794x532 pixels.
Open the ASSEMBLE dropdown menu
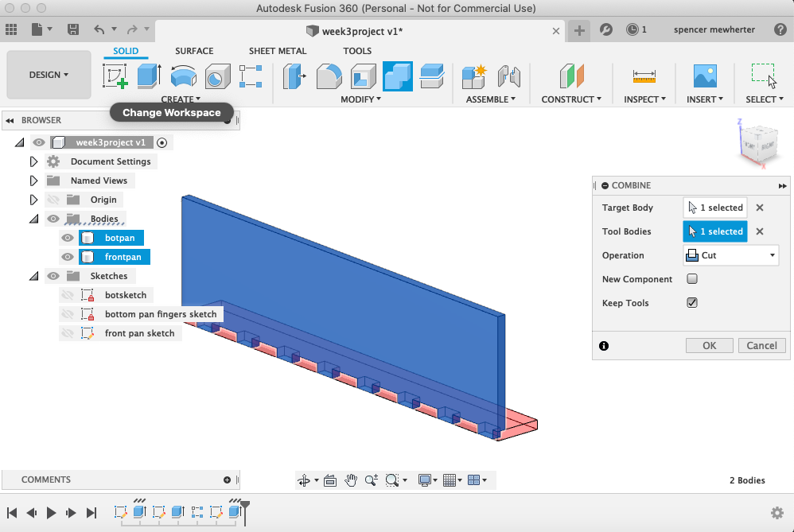(491, 99)
